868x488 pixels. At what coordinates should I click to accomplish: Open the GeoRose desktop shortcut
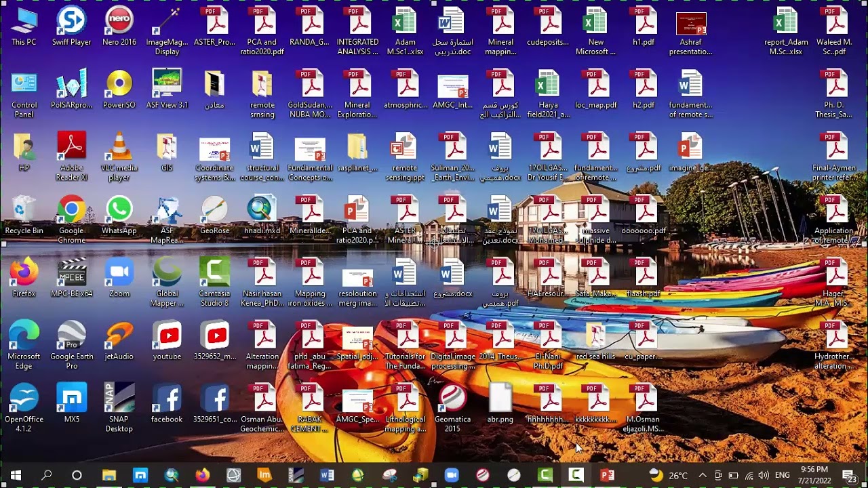(x=214, y=216)
